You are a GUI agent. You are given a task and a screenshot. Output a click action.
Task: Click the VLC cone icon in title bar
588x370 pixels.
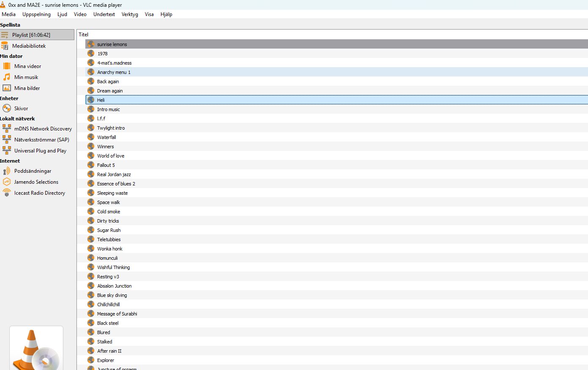coord(3,5)
